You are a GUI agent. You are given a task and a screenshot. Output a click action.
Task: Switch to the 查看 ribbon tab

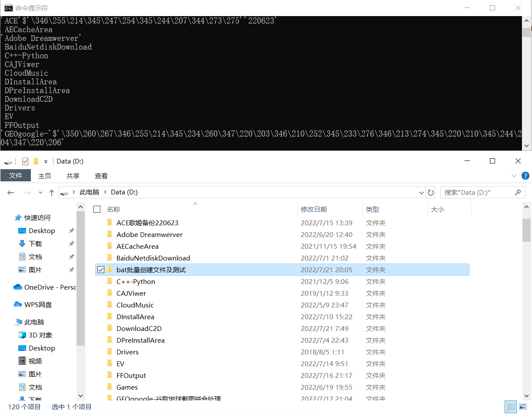101,176
